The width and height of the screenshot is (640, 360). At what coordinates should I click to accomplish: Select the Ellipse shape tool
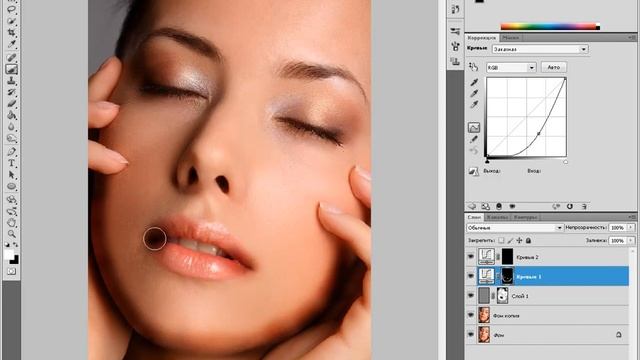(11, 187)
